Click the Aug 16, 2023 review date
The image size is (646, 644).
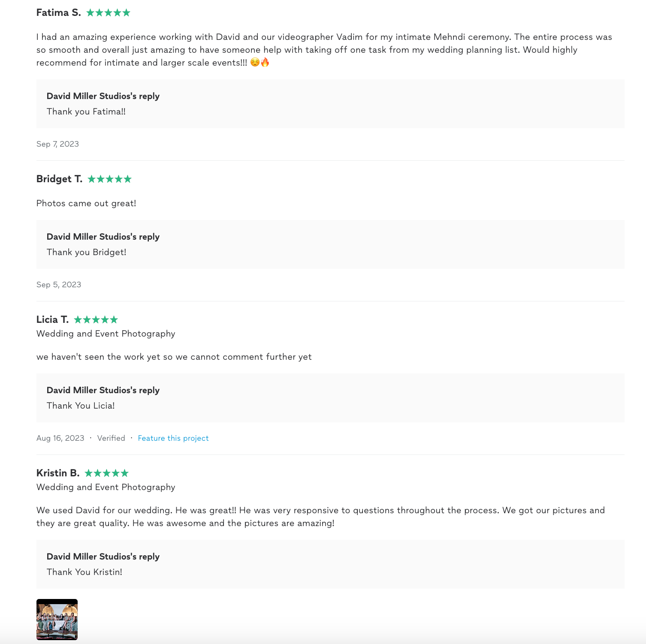pos(60,438)
